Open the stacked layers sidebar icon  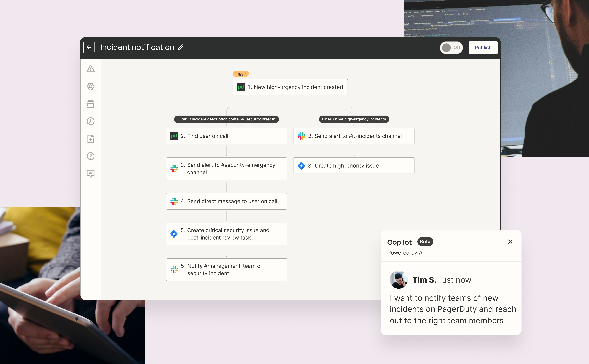coord(91,104)
